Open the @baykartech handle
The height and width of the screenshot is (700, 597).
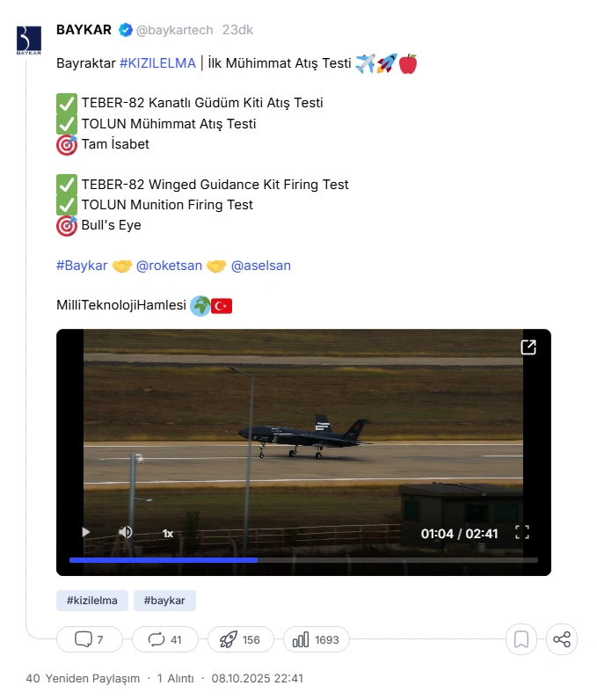point(174,30)
